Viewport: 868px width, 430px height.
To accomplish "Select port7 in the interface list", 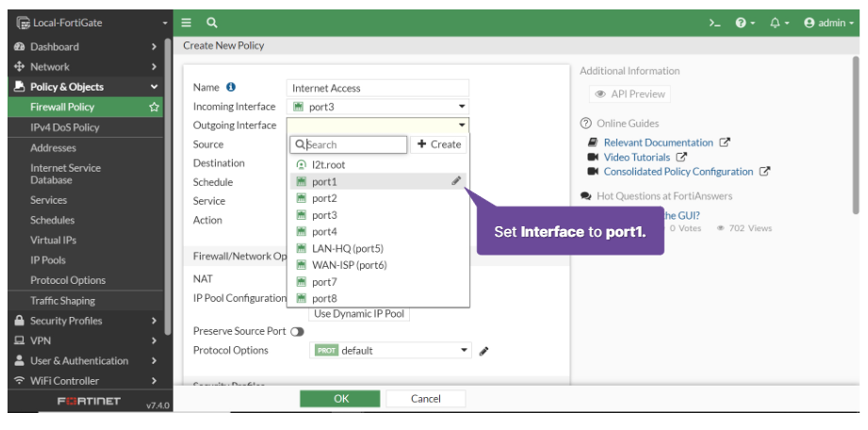I will tap(378, 282).
